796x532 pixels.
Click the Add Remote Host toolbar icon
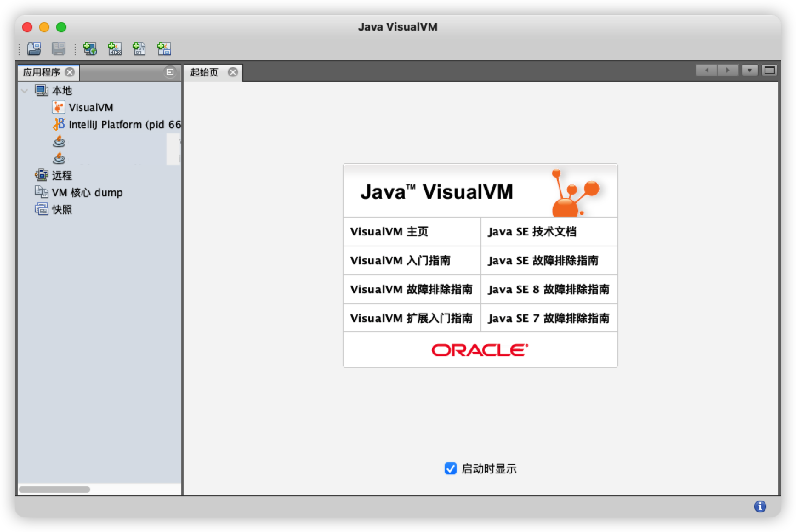click(90, 49)
